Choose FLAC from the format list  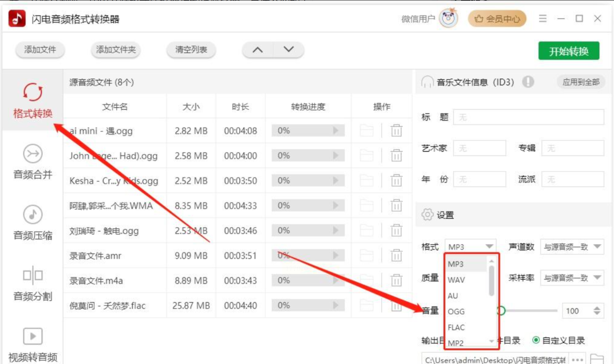[x=456, y=327]
